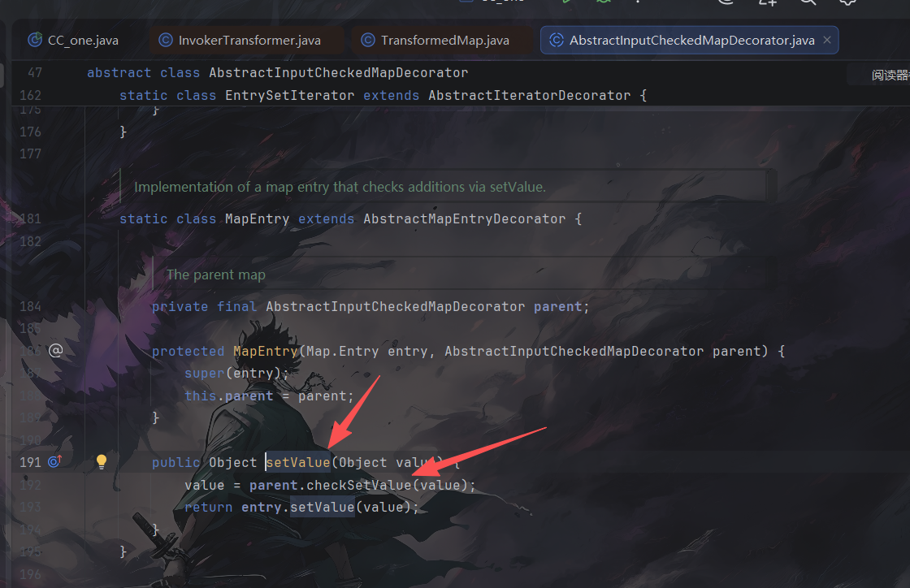
Task: Click line number 176 in the gutter
Action: pyautogui.click(x=31, y=132)
